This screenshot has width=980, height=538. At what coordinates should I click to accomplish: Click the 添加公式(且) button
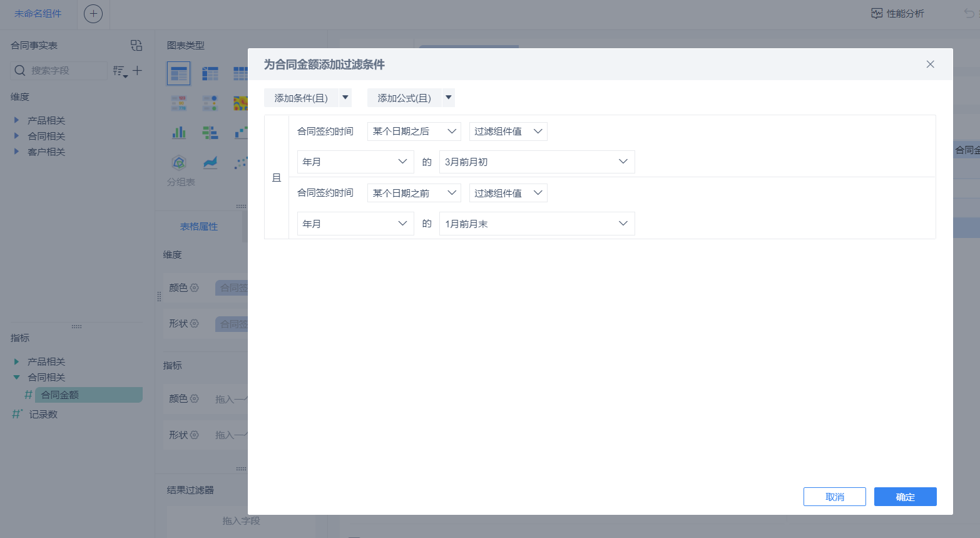(404, 98)
